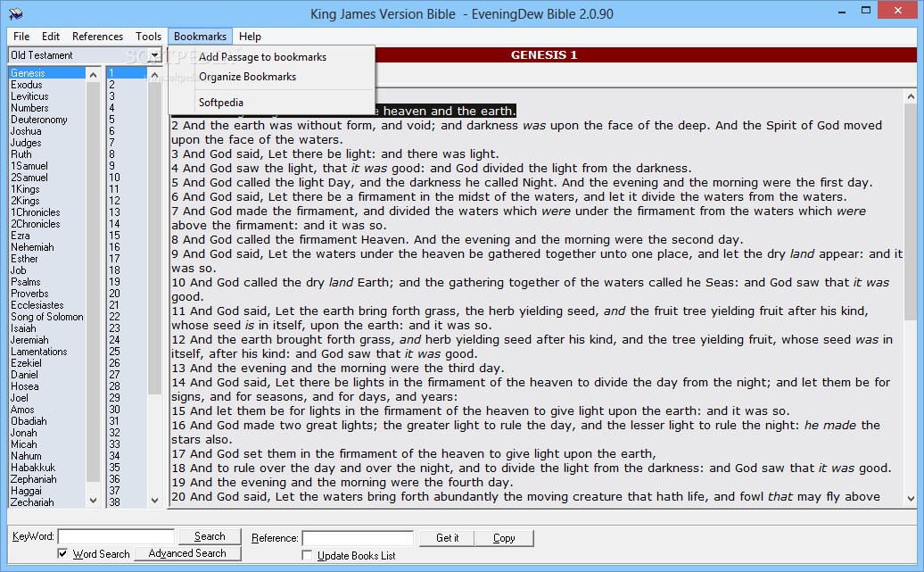This screenshot has height=572, width=924.
Task: Select Jonah in the book list
Action: click(x=47, y=433)
